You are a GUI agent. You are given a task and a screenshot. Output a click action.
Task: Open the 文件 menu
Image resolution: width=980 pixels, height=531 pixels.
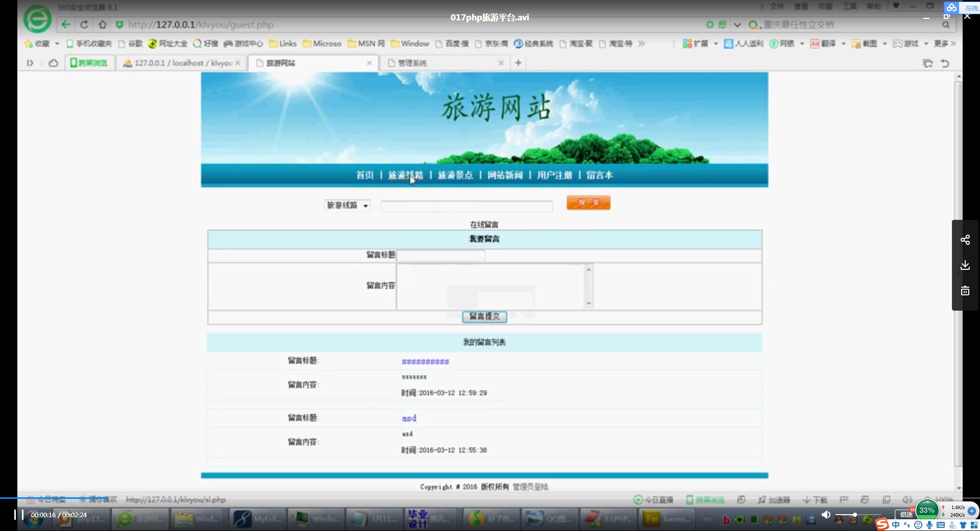[777, 6]
